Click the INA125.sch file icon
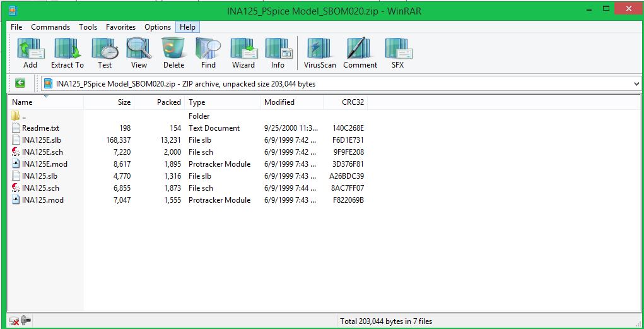This screenshot has width=644, height=329. [x=16, y=188]
